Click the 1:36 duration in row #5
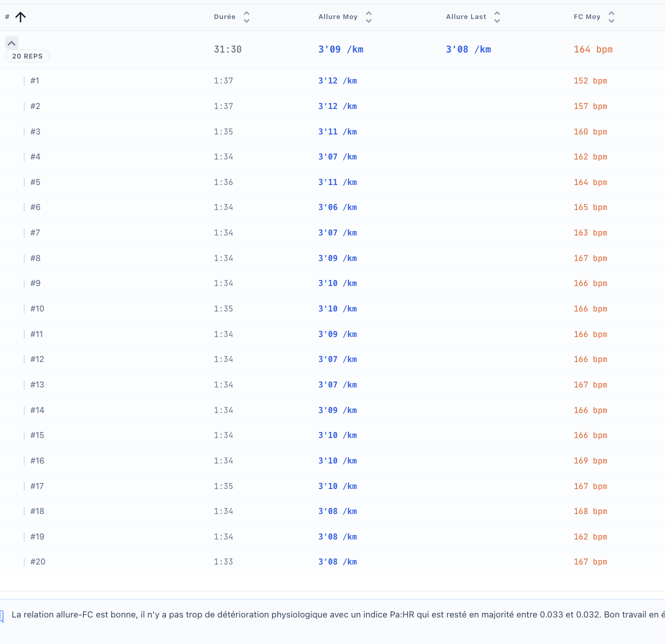Screen dimensions: 665x644 coord(223,182)
